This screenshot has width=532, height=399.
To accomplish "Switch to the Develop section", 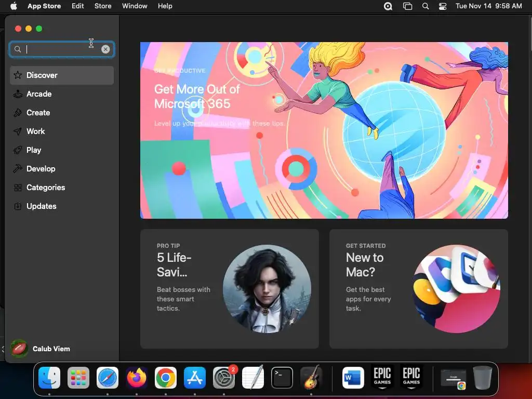I will [x=62, y=169].
